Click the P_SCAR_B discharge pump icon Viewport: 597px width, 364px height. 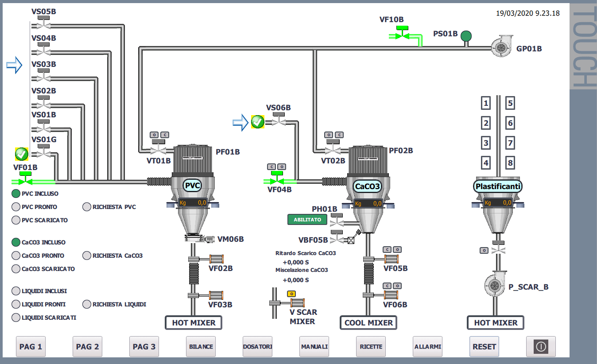coord(495,284)
